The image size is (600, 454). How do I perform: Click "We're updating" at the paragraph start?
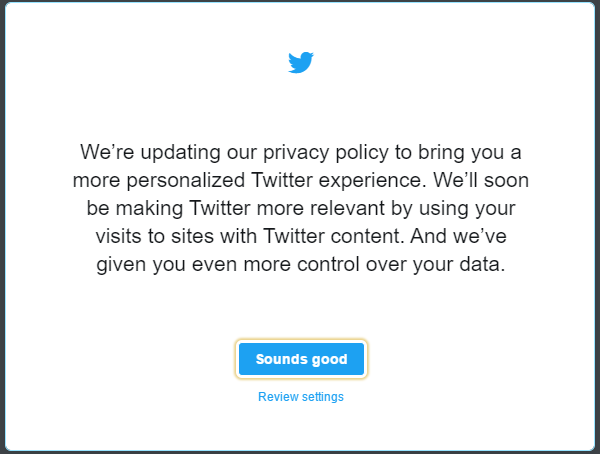tap(150, 153)
